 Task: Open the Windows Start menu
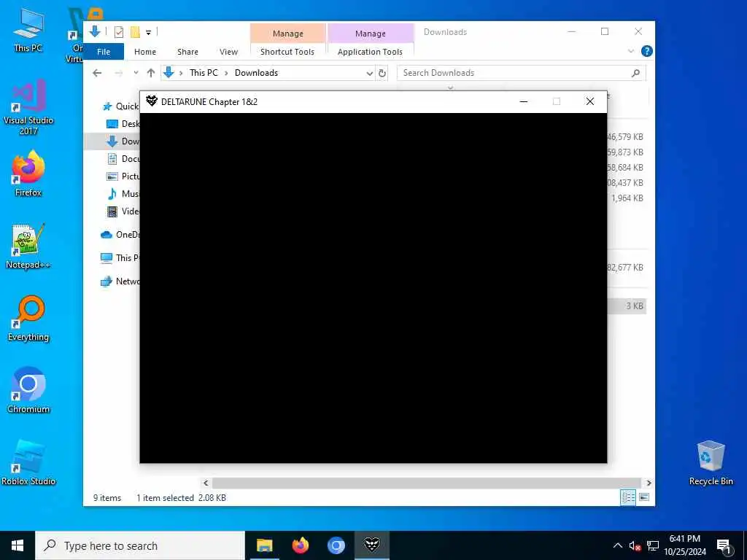click(18, 545)
